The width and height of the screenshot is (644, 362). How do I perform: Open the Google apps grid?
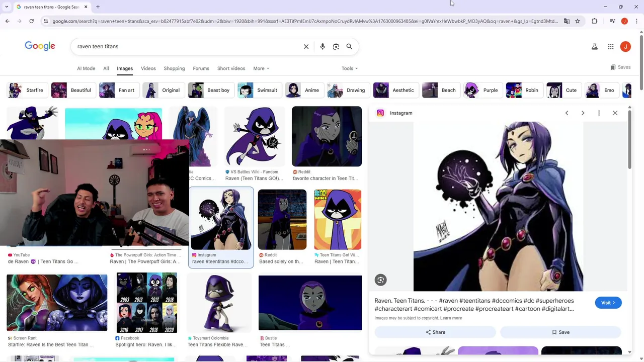click(x=610, y=46)
